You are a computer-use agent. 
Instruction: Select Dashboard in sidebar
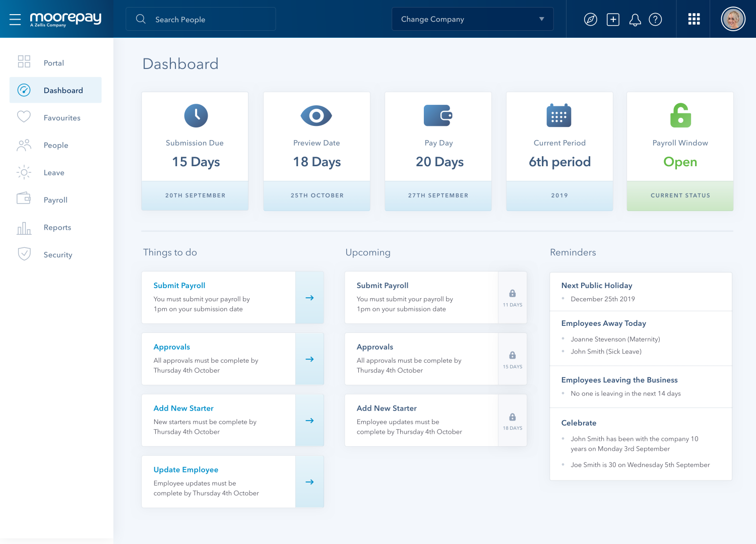[55, 90]
